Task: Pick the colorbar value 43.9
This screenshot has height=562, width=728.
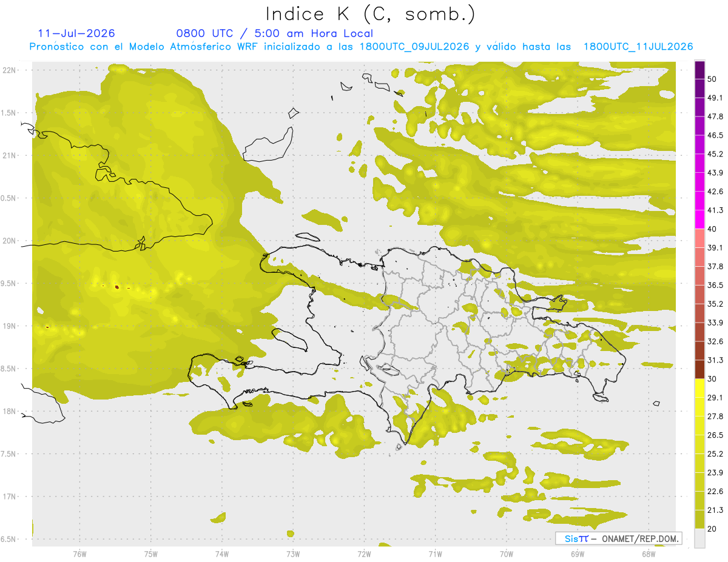Action: (x=715, y=173)
